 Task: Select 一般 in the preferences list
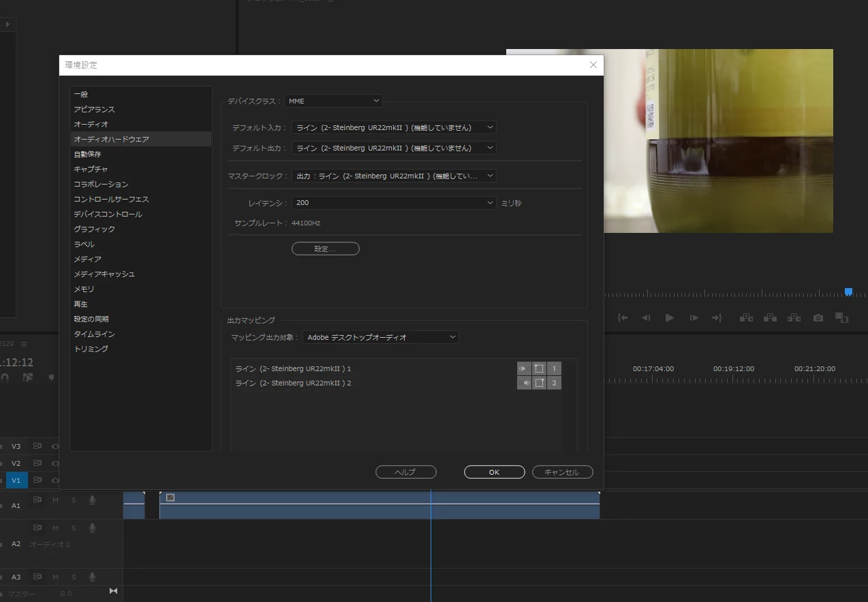(x=140, y=94)
